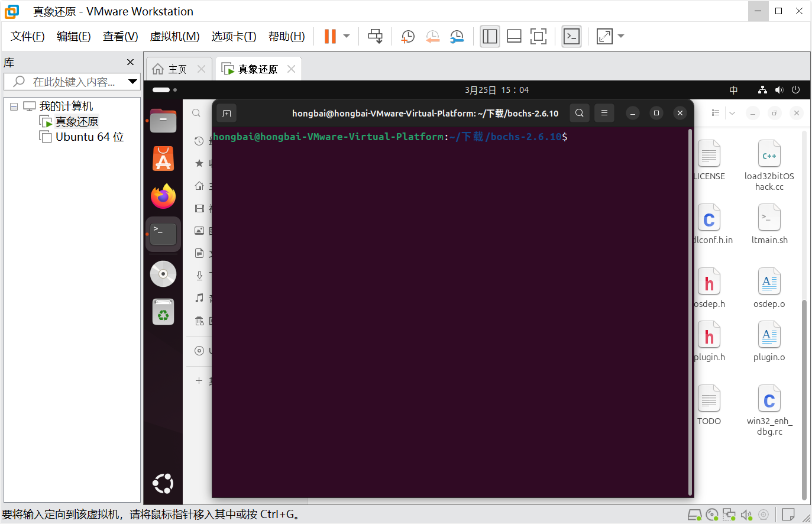Select the TODO file
The image size is (812, 524).
pyautogui.click(x=709, y=405)
